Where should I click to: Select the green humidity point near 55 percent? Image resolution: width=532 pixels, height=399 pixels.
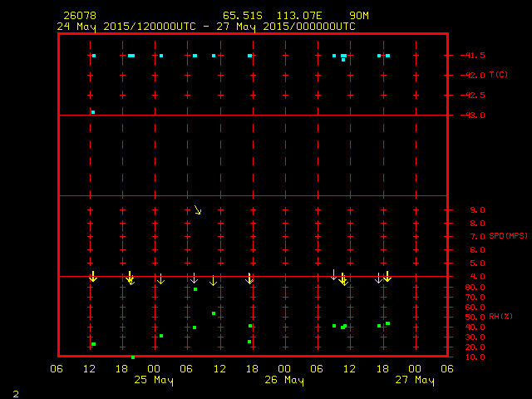coord(214,313)
